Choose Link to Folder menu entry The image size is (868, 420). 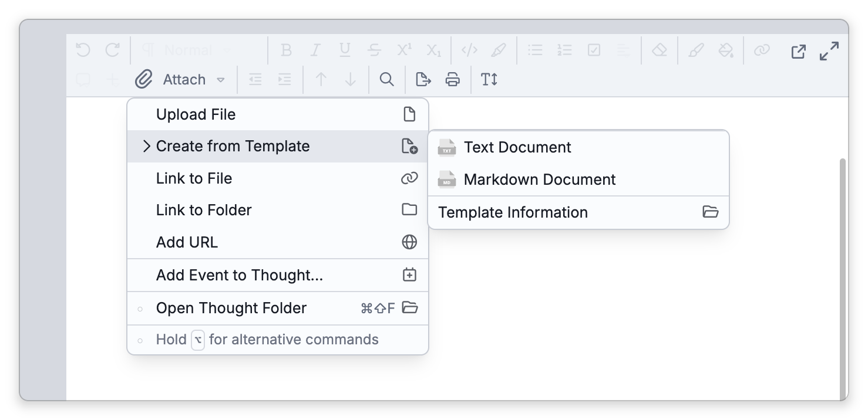pos(278,210)
